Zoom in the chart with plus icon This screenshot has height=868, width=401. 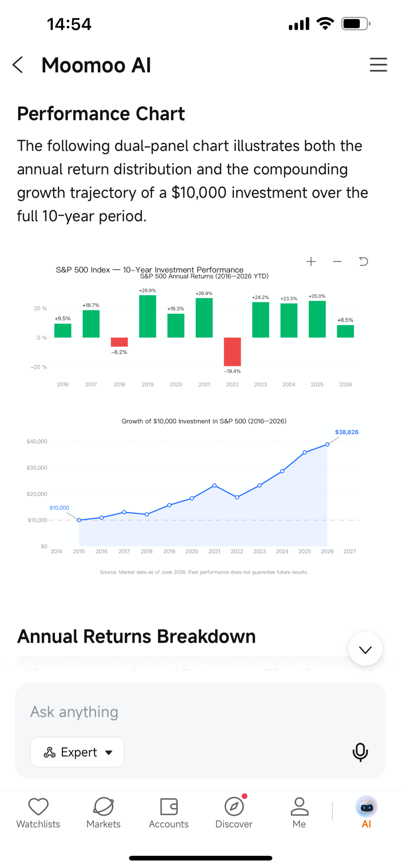(311, 261)
